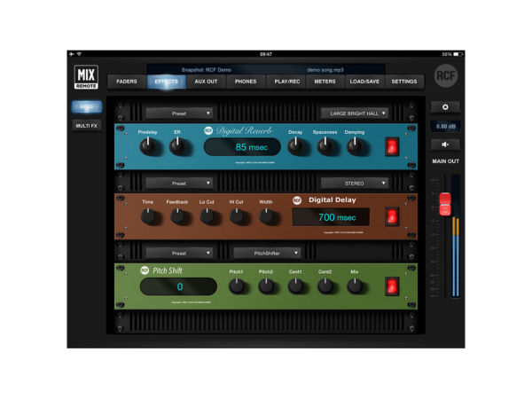Select the Send effects button
This screenshot has height=399, width=532.
tap(87, 107)
